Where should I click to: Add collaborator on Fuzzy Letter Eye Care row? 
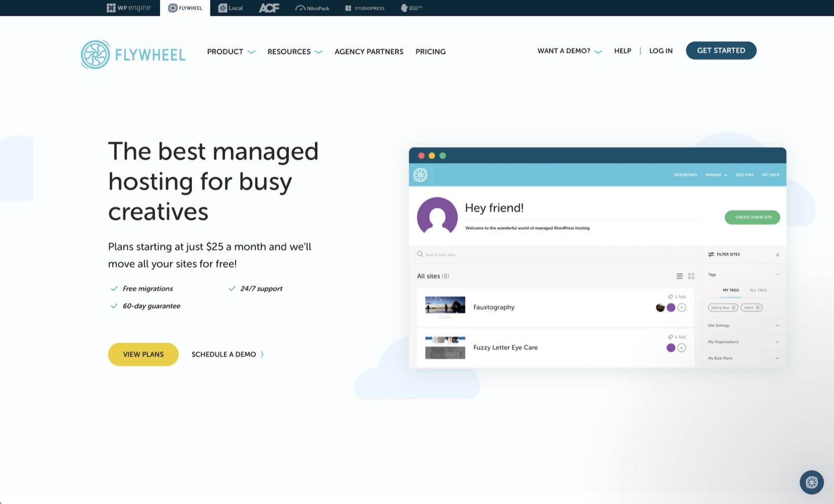click(682, 348)
